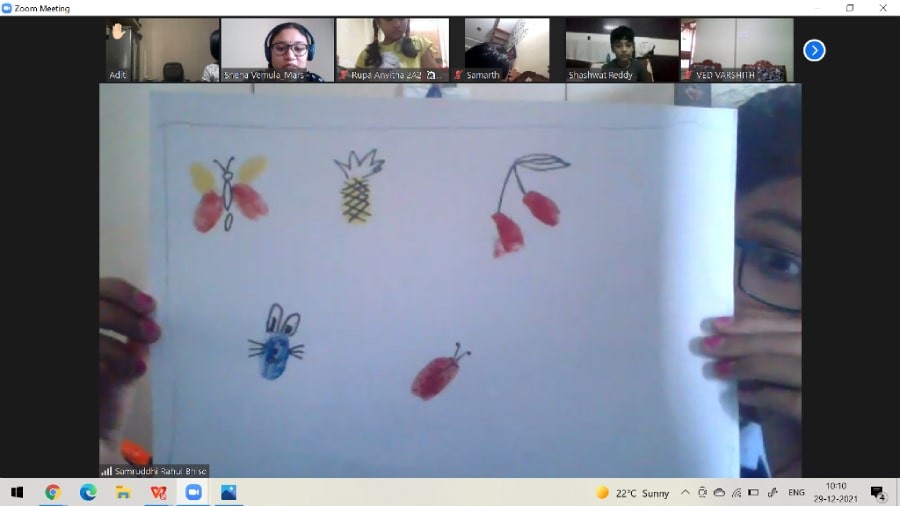The image size is (900, 506).
Task: Launch Microsoft Edge from the taskbar
Action: (x=88, y=492)
